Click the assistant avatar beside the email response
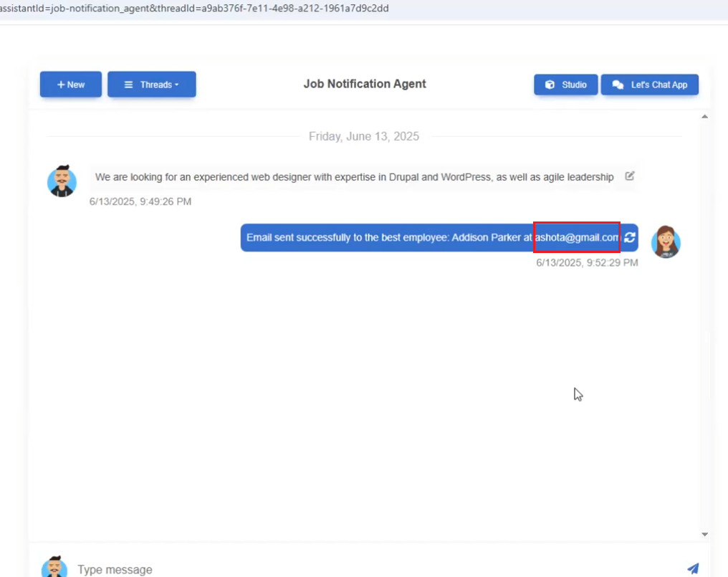Screen dimensions: 728x577 [666, 242]
